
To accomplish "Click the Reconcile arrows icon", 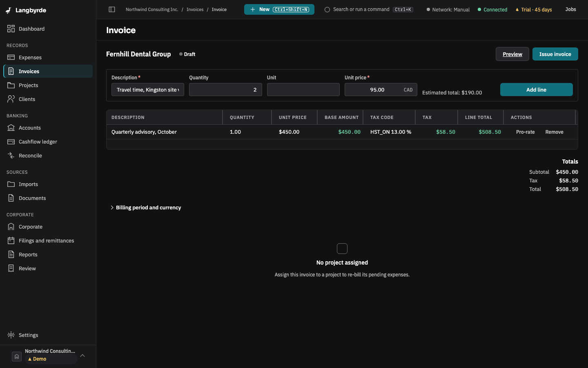I will 11,156.
